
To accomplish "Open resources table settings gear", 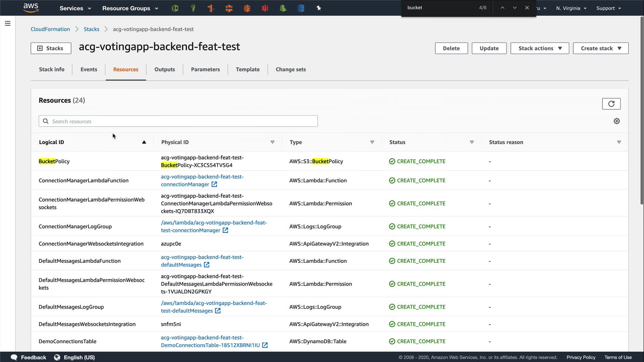I will [x=616, y=121].
